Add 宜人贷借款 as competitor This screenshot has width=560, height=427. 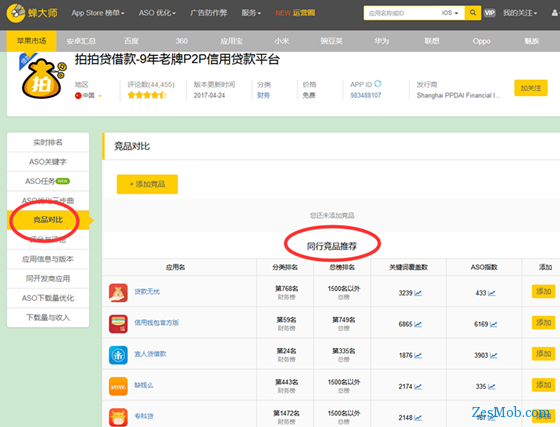[543, 353]
